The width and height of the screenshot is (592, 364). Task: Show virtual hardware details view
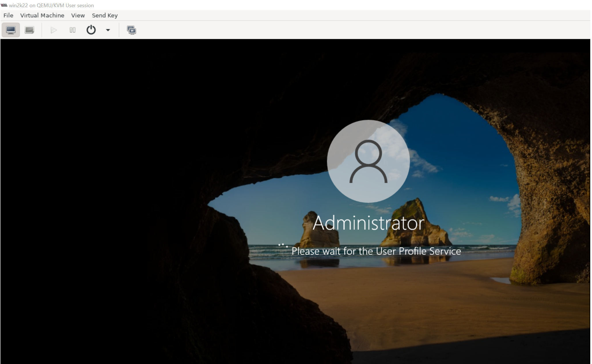click(x=29, y=30)
